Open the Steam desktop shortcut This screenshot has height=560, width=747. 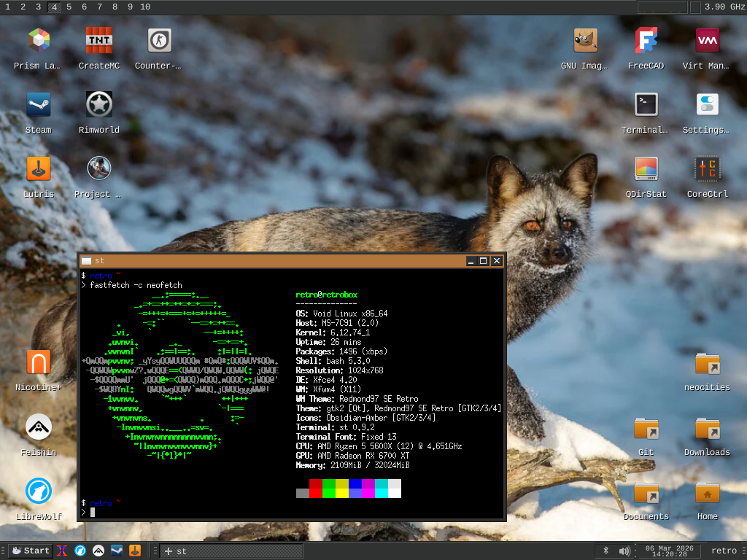pos(38,105)
